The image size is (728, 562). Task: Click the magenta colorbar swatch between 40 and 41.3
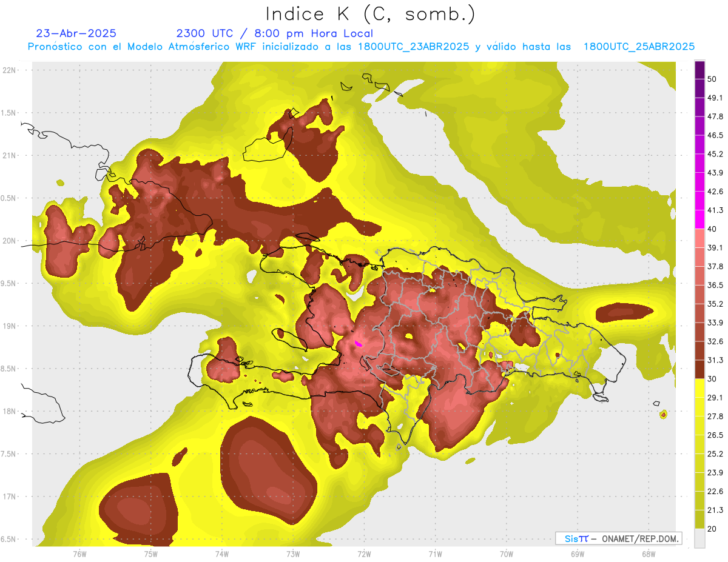point(699,219)
